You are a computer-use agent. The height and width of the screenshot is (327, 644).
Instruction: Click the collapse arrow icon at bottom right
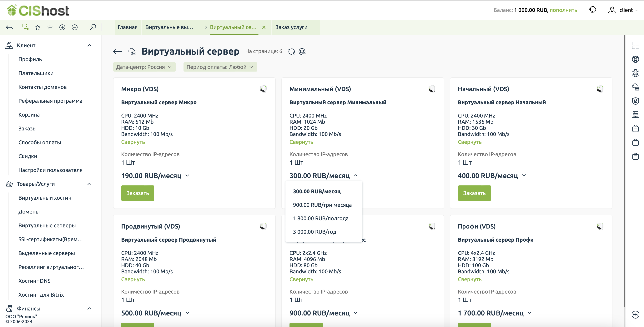tap(635, 314)
